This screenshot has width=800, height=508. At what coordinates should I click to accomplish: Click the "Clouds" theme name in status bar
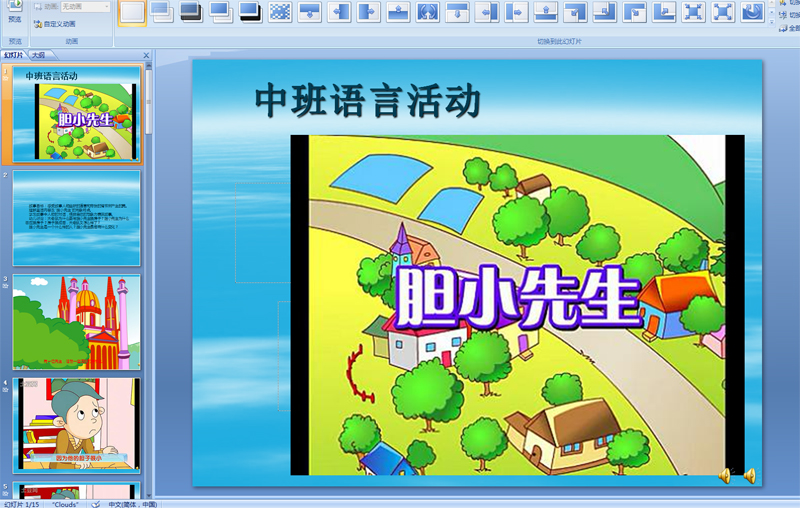65,504
